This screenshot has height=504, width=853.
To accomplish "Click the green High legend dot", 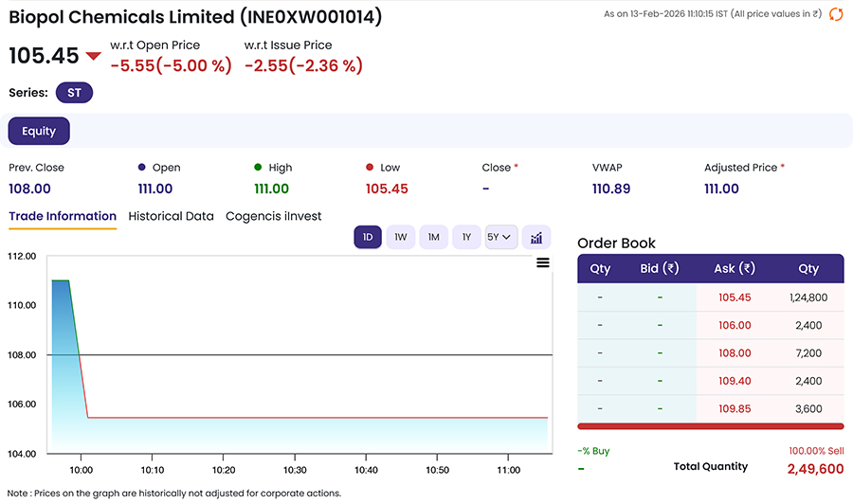I will pos(258,167).
